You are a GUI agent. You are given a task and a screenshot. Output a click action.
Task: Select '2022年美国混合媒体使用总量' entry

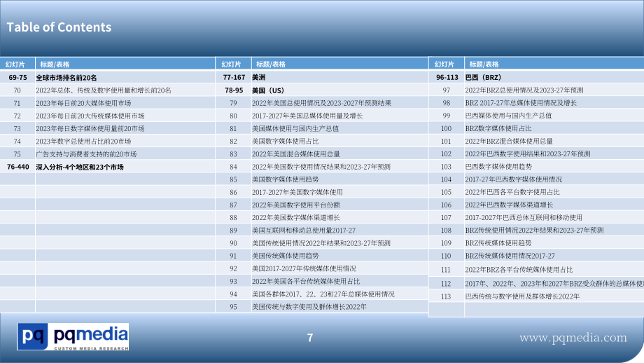coord(295,154)
